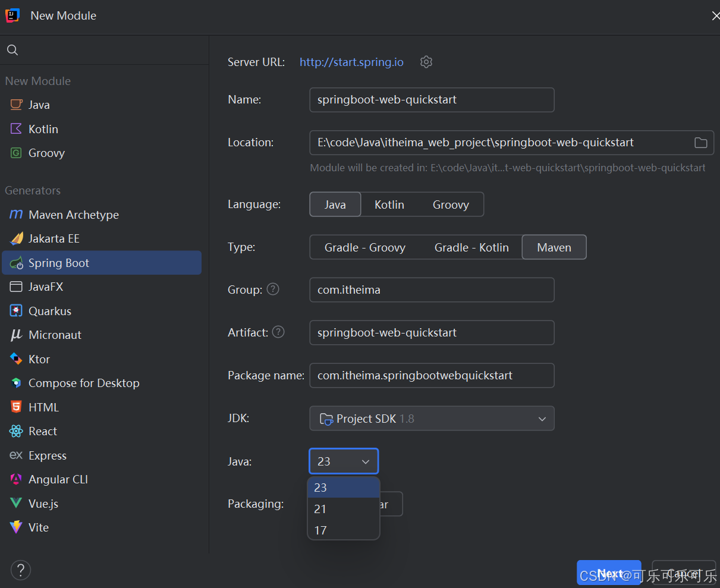Screen dimensions: 720x588
Task: Select the Maven Archetype generator
Action: [x=73, y=214]
